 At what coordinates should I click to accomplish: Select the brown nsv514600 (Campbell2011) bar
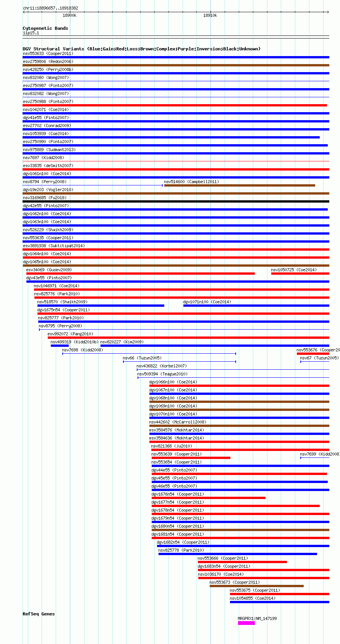coord(240,185)
